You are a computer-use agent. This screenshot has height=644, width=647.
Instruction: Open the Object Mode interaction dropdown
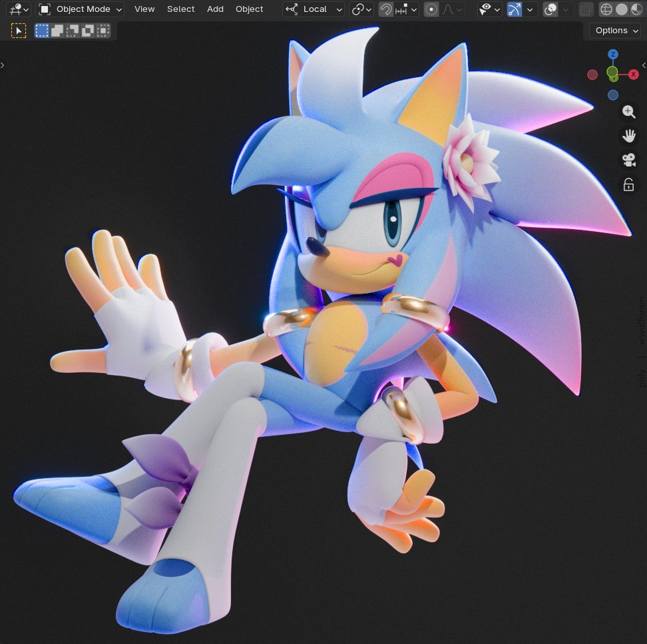coord(81,9)
